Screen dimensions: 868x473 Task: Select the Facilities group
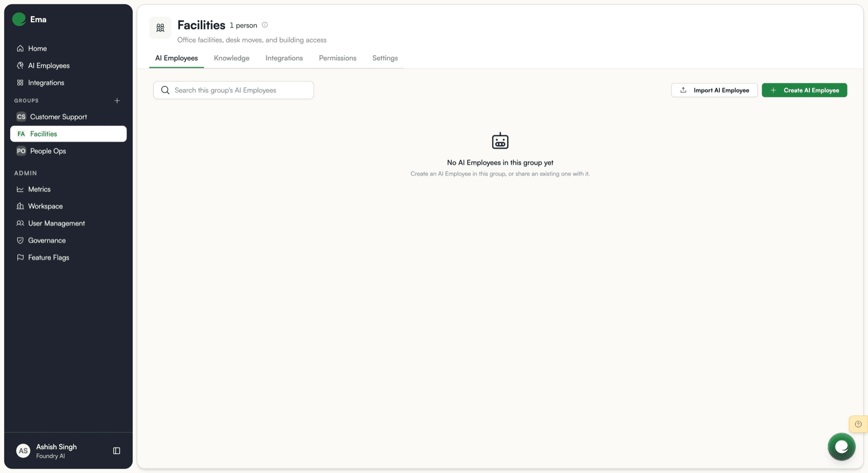68,134
